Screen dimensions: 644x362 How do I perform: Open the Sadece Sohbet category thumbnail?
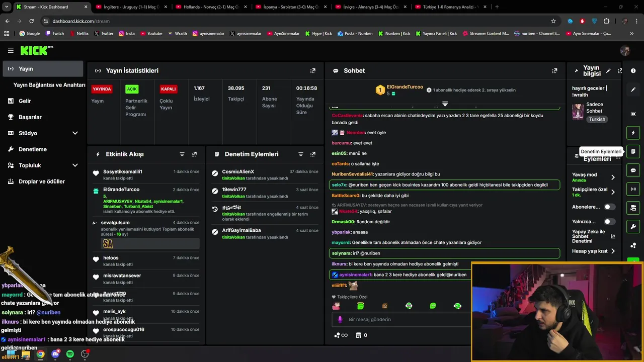click(x=578, y=111)
